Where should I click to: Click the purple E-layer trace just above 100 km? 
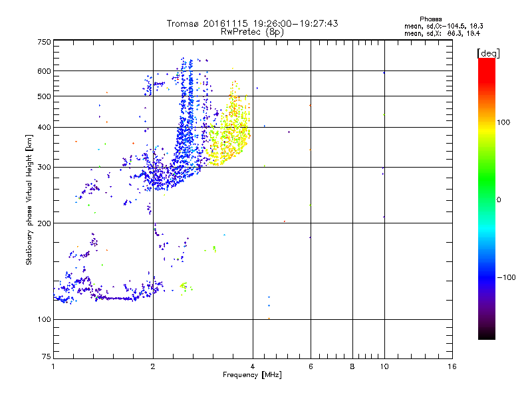[x=115, y=298]
